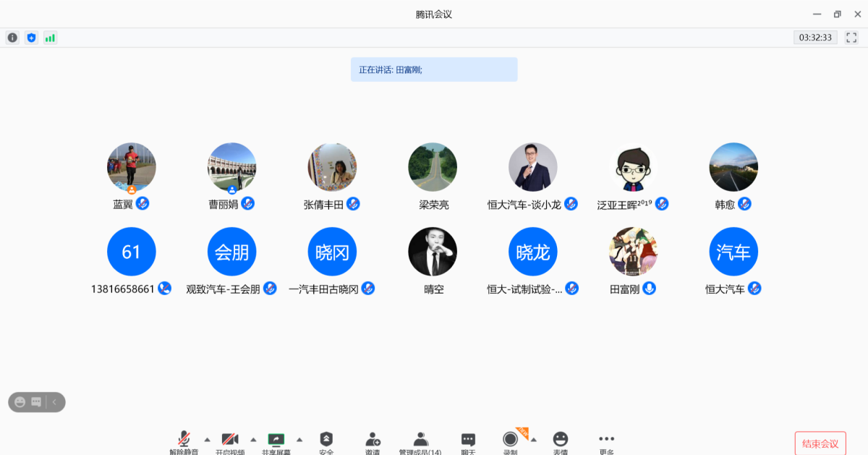Click the 结束会议 end meeting button
The image size is (868, 455).
click(820, 443)
